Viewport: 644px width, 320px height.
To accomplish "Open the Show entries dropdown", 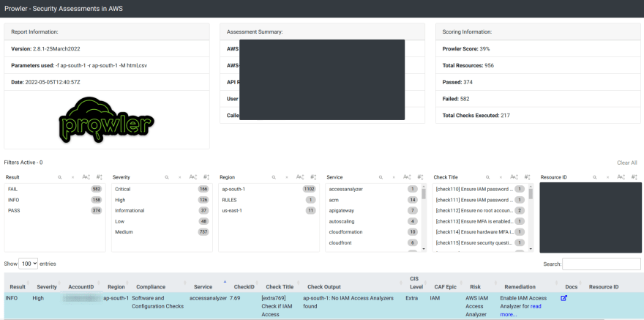I will pos(29,264).
